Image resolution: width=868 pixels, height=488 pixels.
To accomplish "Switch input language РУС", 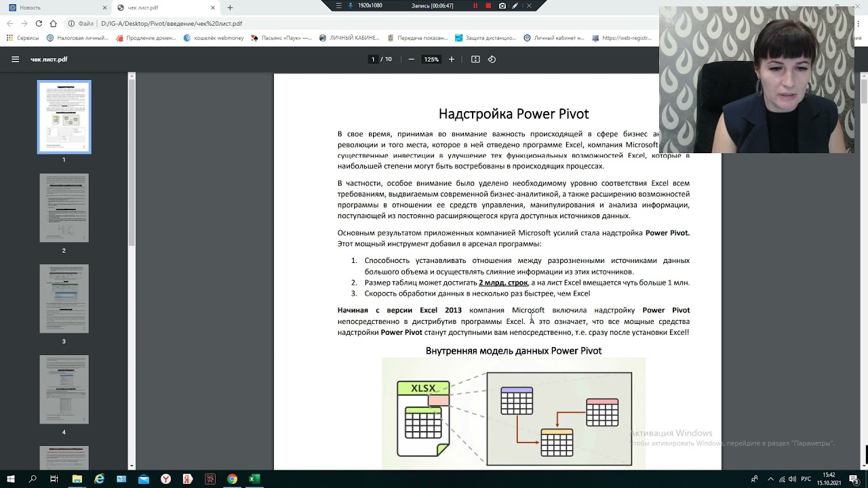I will tap(806, 479).
